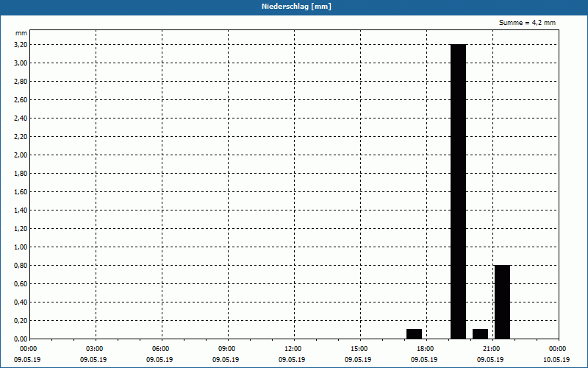The height and width of the screenshot is (368, 588).
Task: Click the 1,60 y-axis label
Action: (x=21, y=192)
